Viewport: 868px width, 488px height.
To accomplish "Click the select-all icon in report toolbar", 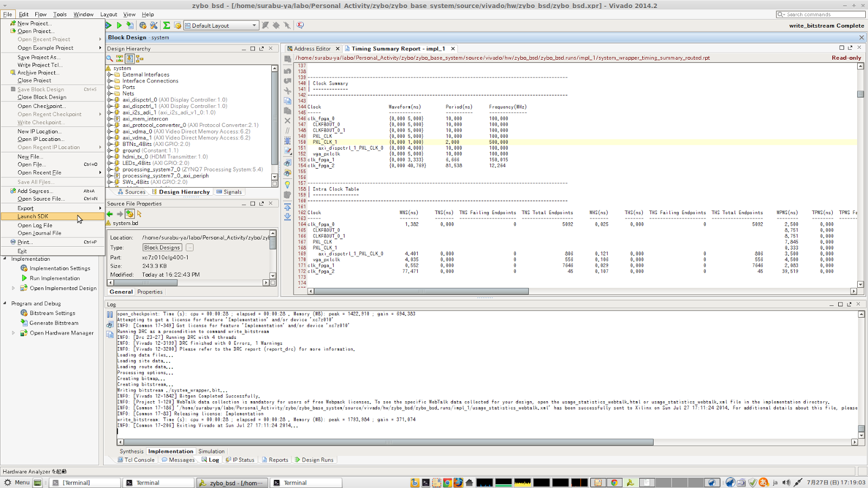I will coord(288,141).
